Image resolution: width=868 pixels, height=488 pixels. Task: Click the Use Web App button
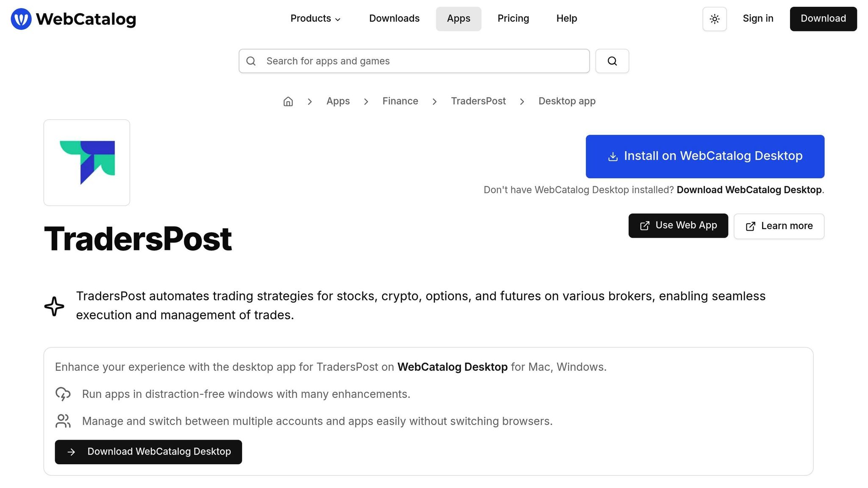(678, 226)
